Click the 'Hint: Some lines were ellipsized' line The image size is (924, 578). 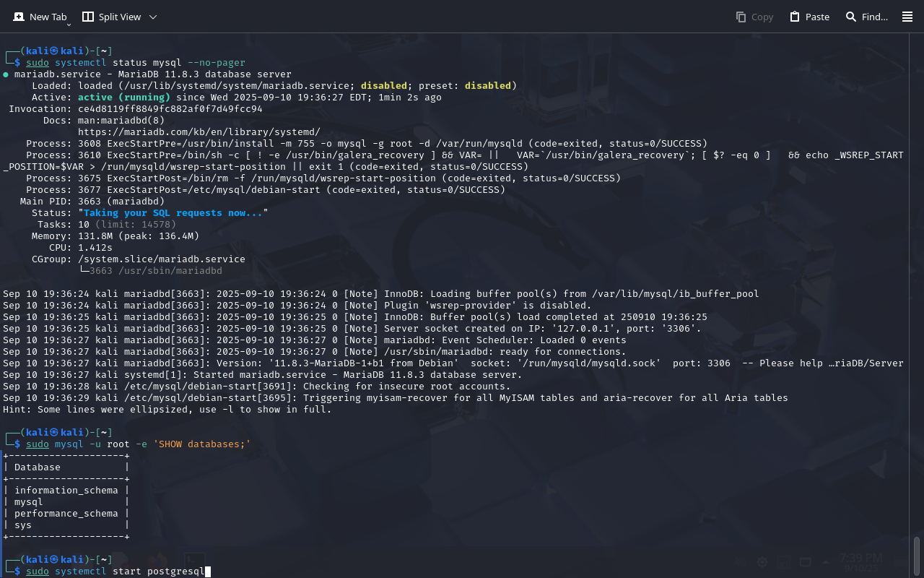coord(167,409)
